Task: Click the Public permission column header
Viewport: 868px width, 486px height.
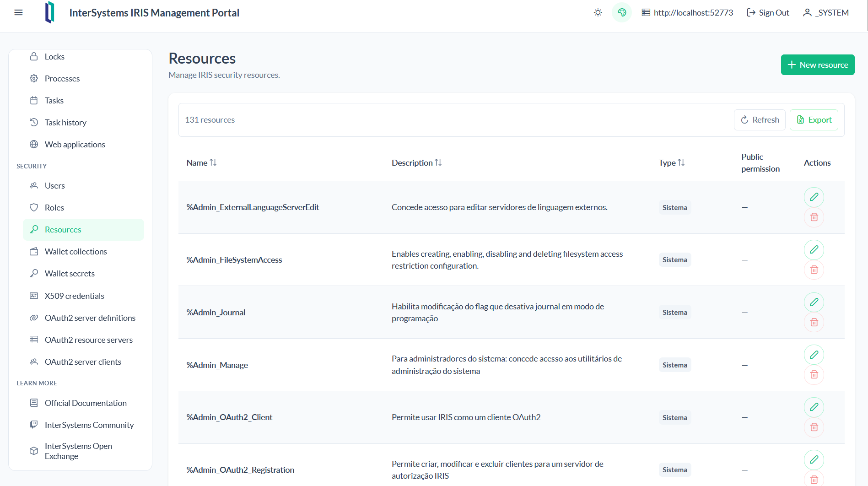Action: pos(760,163)
